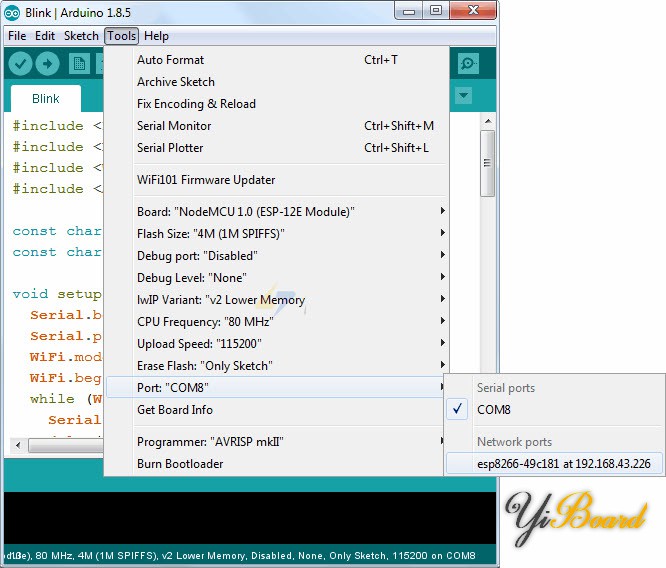This screenshot has height=568, width=666.
Task: Open the tab options dropdown arrow
Action: click(x=463, y=95)
